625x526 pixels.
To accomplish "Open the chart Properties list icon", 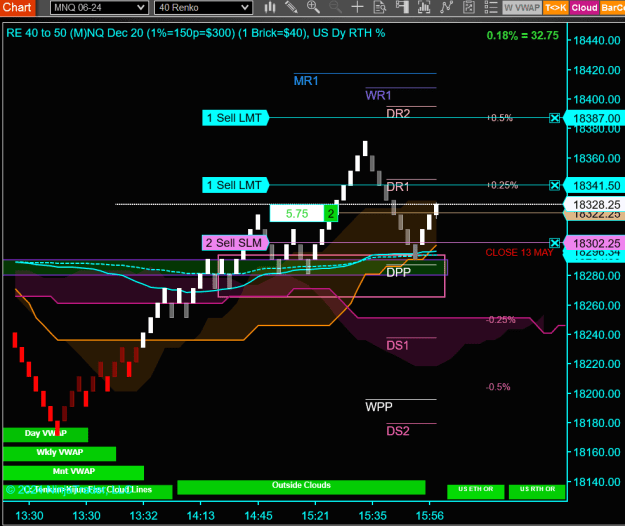I will pyautogui.click(x=491, y=7).
